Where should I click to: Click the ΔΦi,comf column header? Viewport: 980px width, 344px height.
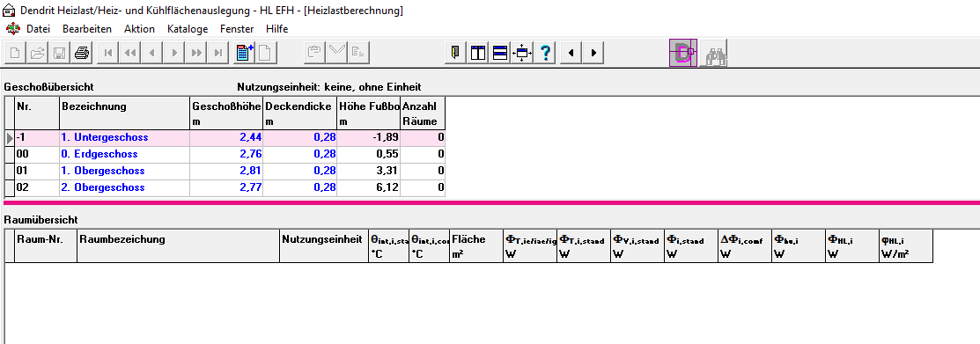tap(745, 246)
